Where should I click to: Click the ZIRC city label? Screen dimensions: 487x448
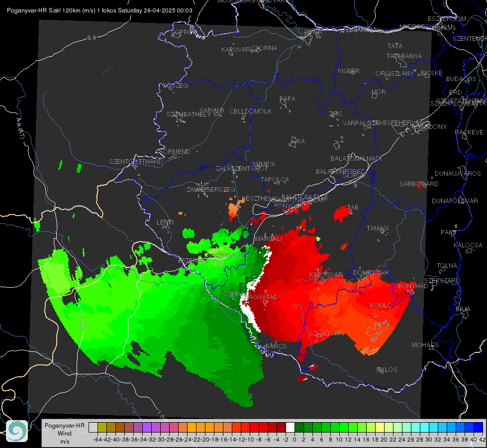(x=336, y=113)
